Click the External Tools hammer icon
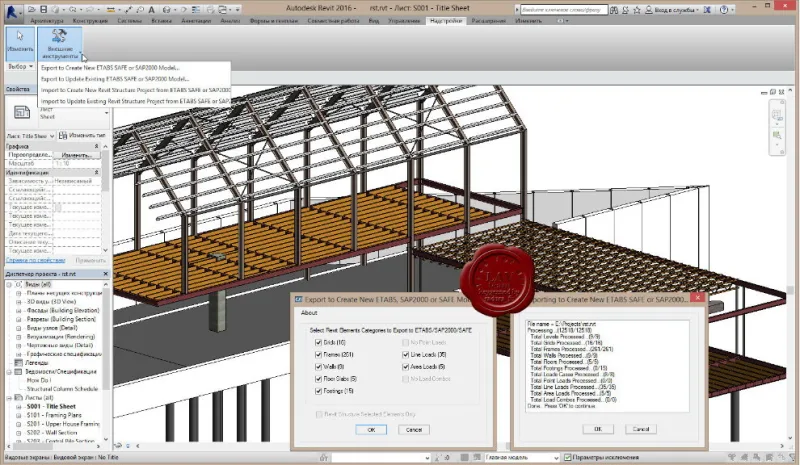The width and height of the screenshot is (800, 465). point(59,36)
